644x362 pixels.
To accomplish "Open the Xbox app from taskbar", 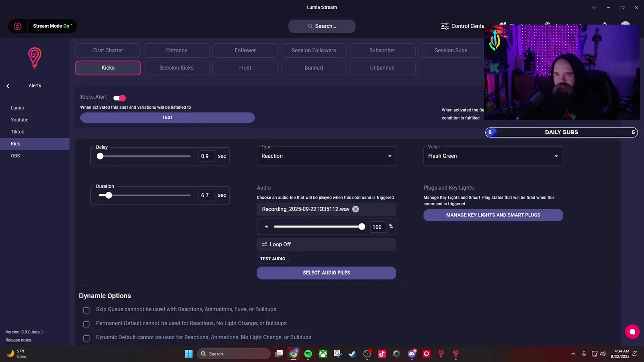I will click(323, 354).
